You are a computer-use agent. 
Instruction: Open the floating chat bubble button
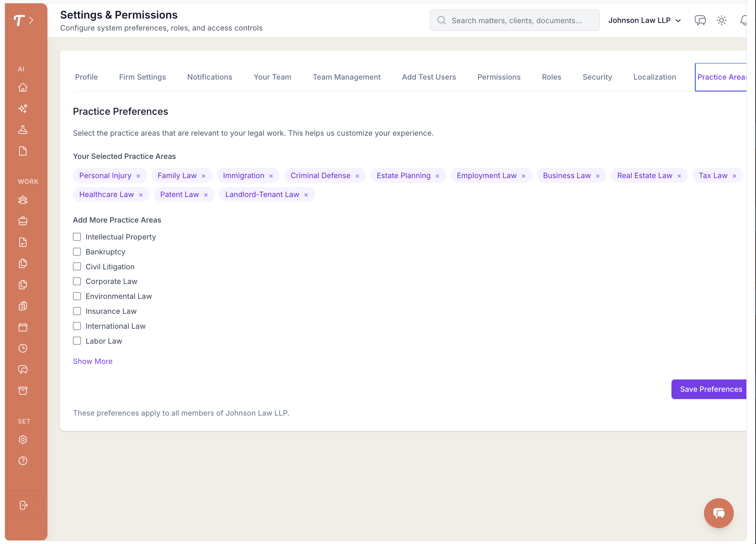718,512
